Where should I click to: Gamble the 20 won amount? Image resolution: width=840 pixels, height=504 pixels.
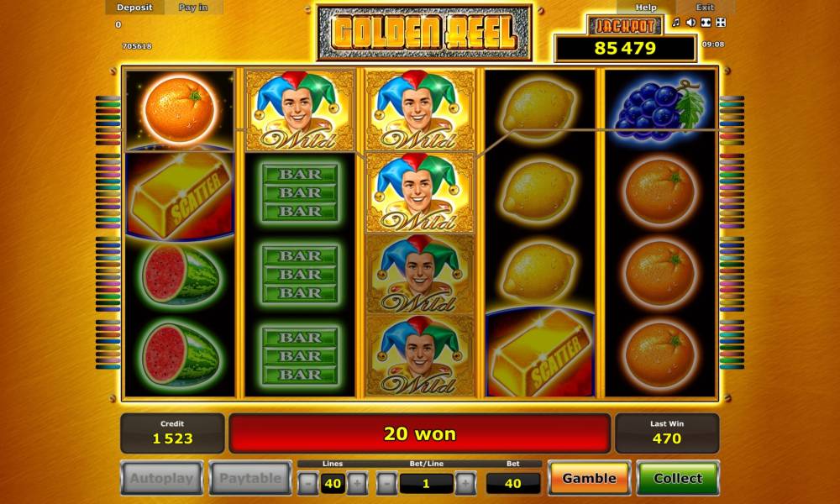point(590,478)
